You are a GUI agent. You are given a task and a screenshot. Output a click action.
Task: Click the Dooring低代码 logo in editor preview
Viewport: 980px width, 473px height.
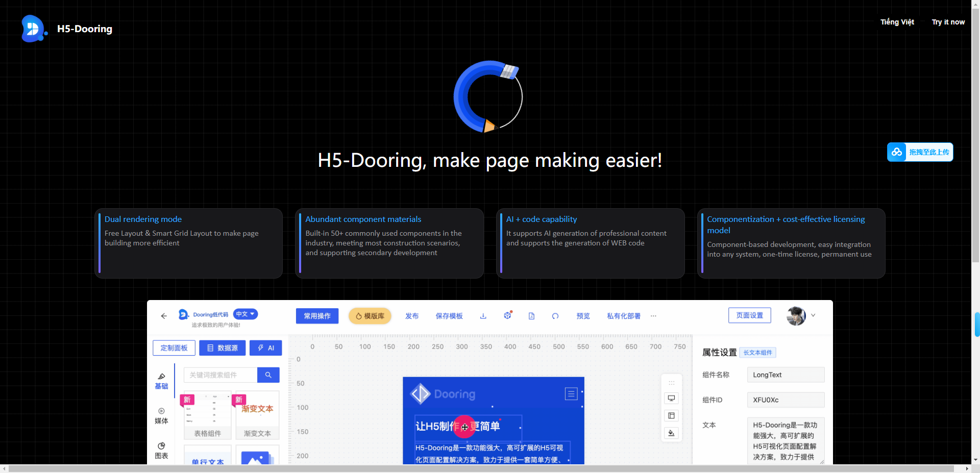click(203, 314)
